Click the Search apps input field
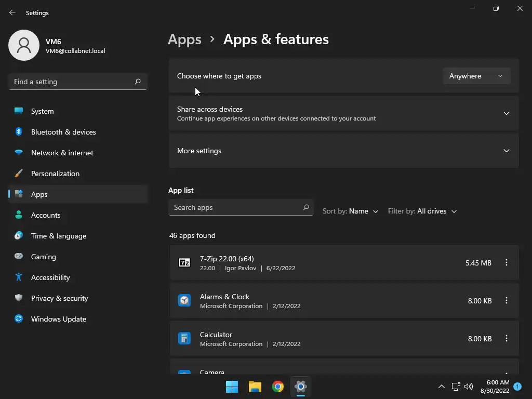 point(236,207)
